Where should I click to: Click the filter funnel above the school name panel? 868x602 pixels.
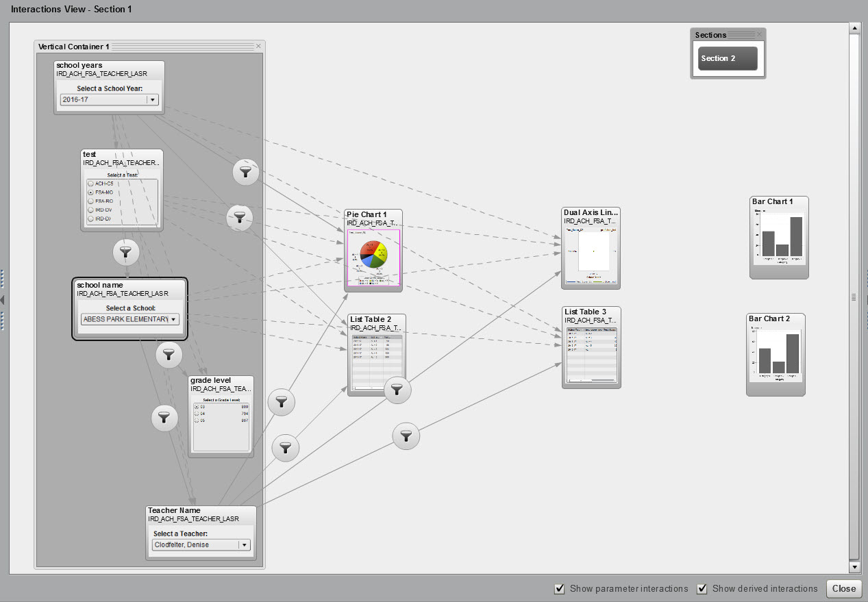point(126,252)
